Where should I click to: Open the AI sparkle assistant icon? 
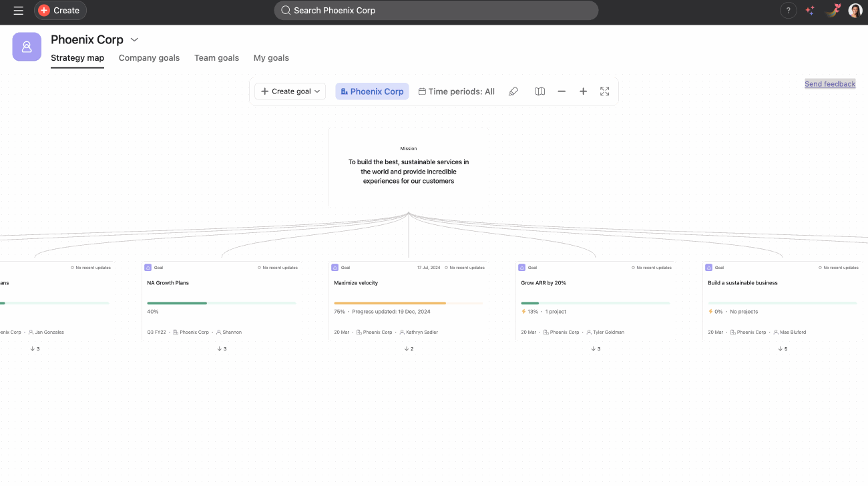click(810, 11)
